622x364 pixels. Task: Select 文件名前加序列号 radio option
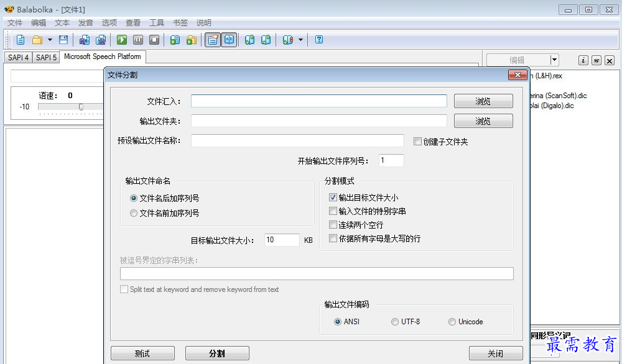pos(134,213)
